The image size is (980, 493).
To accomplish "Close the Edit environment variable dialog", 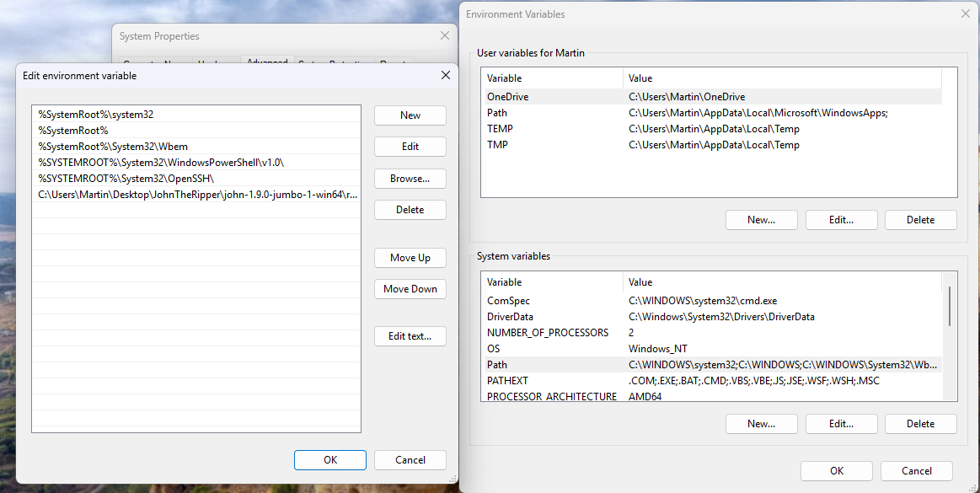I will [x=446, y=75].
